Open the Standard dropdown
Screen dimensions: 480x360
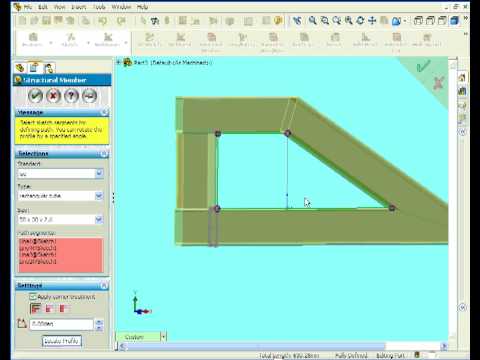point(99,173)
